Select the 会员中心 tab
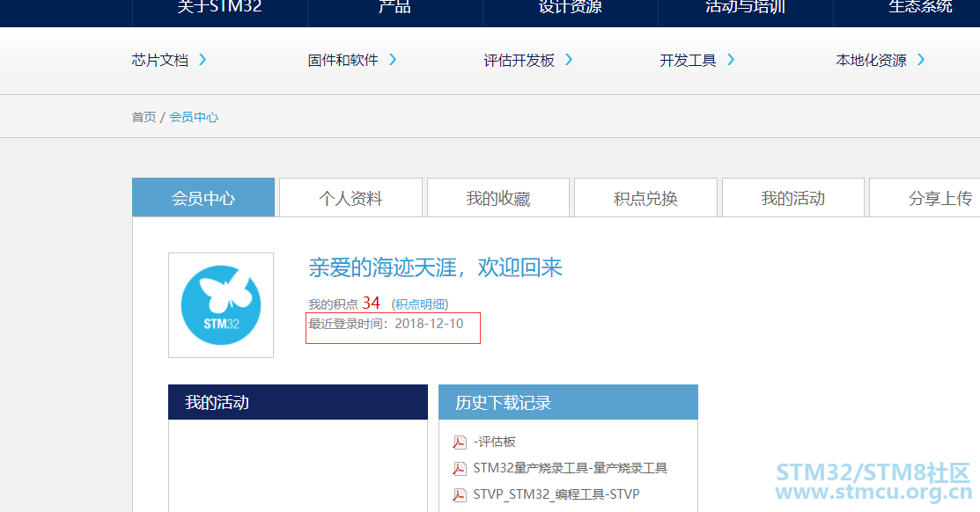Screen dimensions: 980x512 tap(203, 197)
